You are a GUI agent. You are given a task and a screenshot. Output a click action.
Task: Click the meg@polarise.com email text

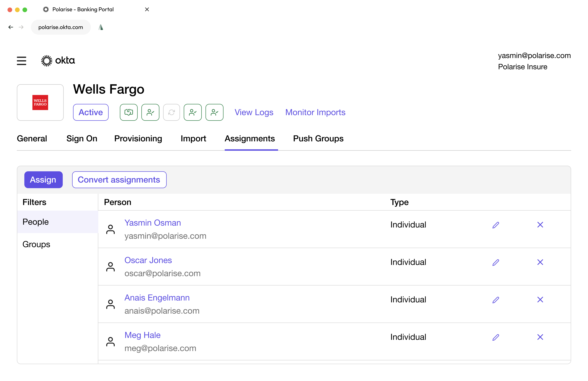[x=160, y=348]
